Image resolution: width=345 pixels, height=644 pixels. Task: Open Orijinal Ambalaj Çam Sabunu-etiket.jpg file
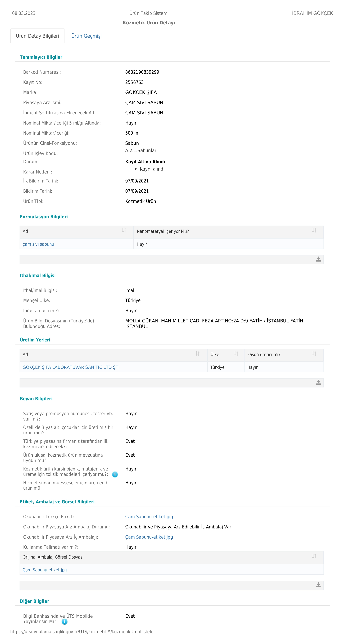click(x=44, y=570)
